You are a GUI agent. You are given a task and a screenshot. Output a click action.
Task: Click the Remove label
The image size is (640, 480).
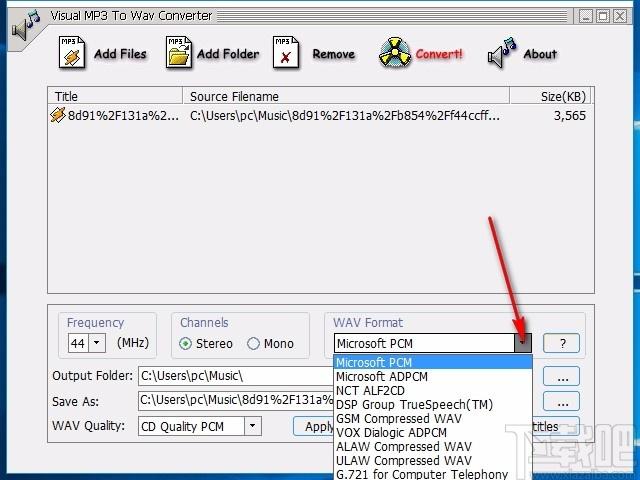333,54
